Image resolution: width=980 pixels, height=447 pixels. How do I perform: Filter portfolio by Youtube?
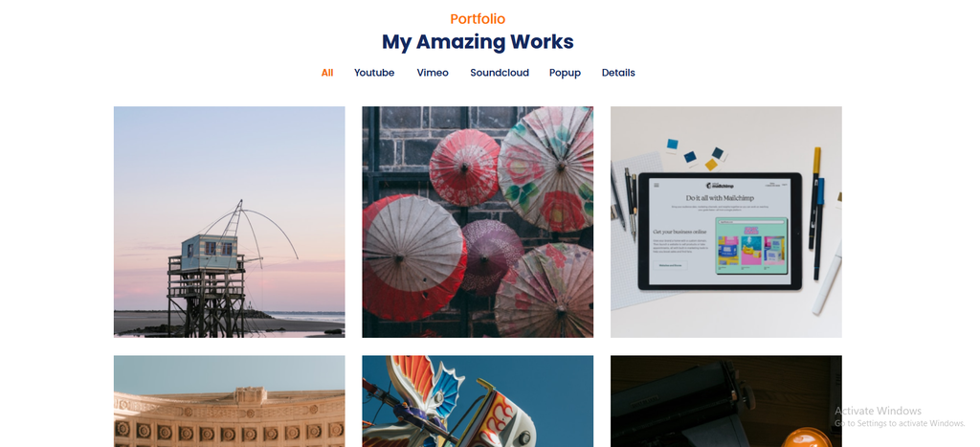click(374, 73)
